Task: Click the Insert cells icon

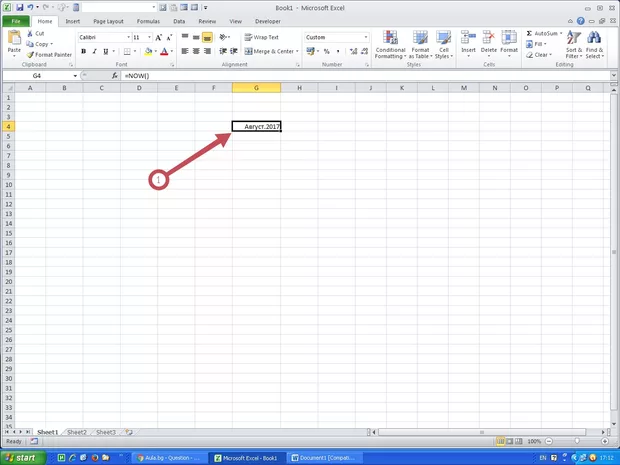Action: pyautogui.click(x=468, y=38)
